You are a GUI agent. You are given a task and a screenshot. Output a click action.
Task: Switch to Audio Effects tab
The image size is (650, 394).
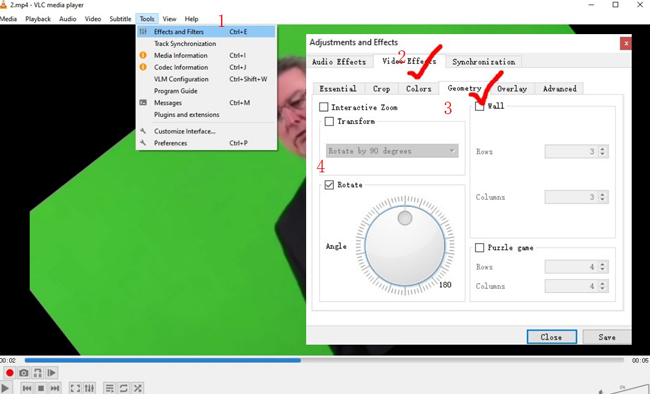(339, 62)
